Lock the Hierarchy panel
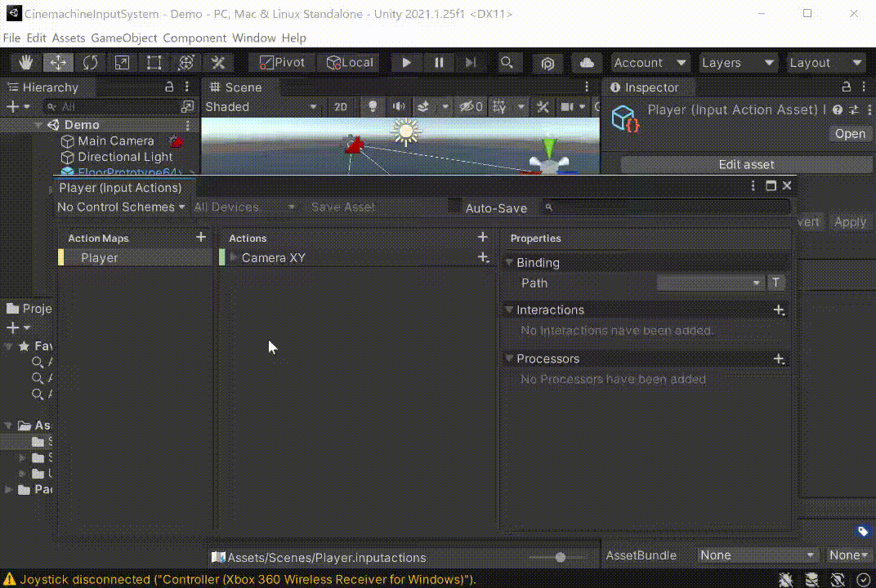The width and height of the screenshot is (876, 588). [x=169, y=87]
